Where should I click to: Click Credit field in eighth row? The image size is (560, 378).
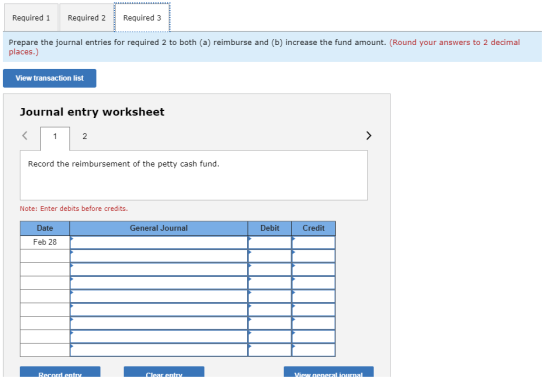[314, 337]
